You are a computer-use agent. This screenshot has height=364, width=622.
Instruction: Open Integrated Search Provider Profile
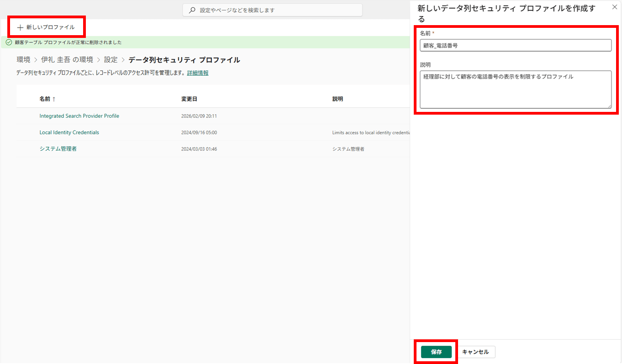pos(79,116)
